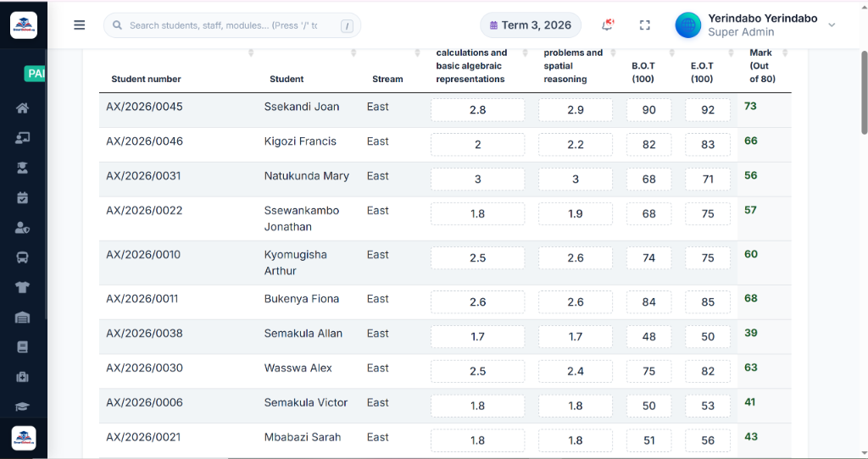Open the teacher board sidebar icon
The height and width of the screenshot is (459, 868).
point(22,138)
